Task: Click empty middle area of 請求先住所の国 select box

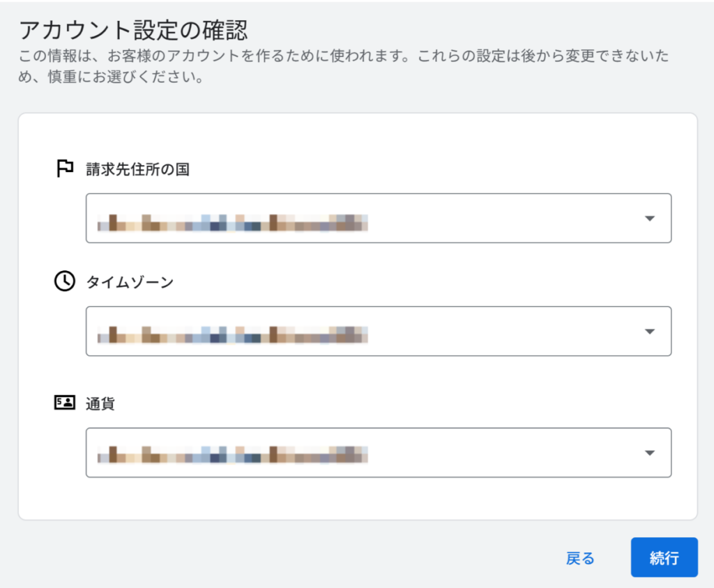Action: click(x=502, y=218)
